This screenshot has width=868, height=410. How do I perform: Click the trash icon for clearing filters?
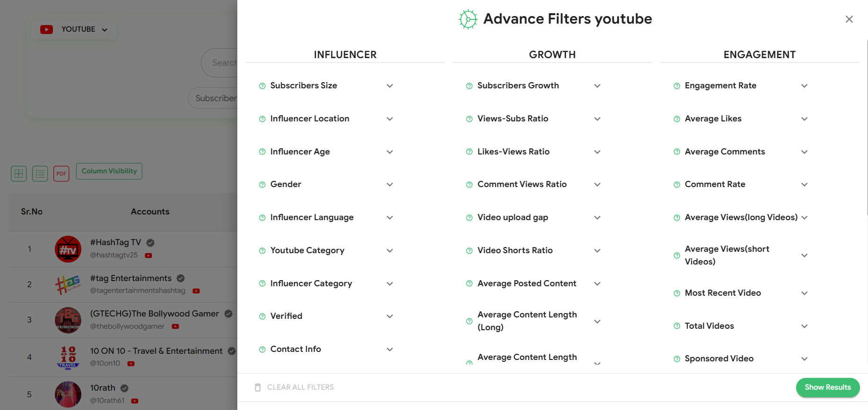point(258,387)
